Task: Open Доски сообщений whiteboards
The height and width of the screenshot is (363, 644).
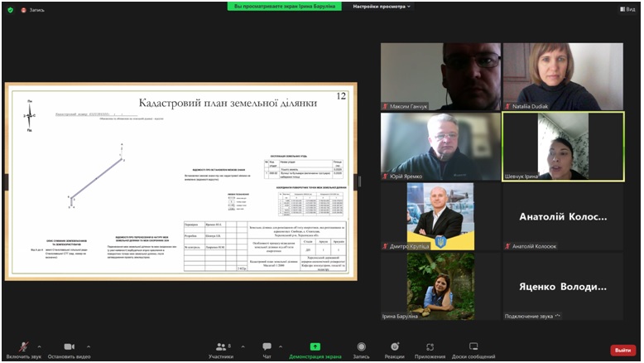Action: tap(473, 351)
